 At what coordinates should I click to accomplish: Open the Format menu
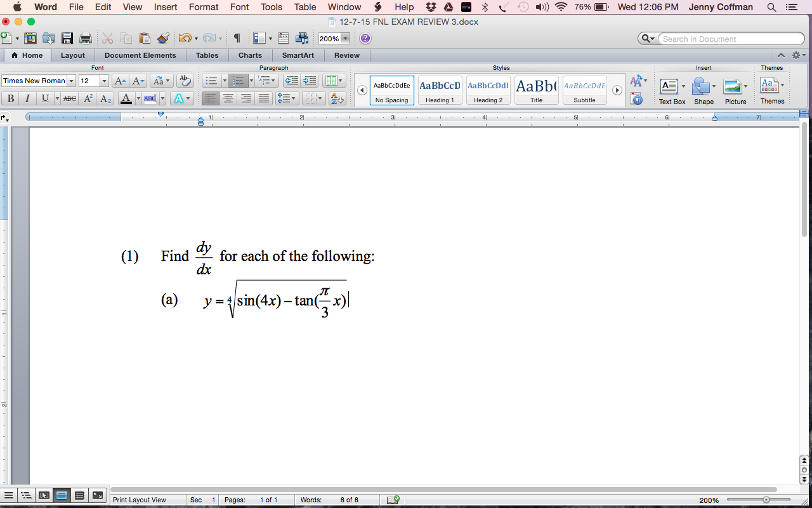[x=204, y=7]
